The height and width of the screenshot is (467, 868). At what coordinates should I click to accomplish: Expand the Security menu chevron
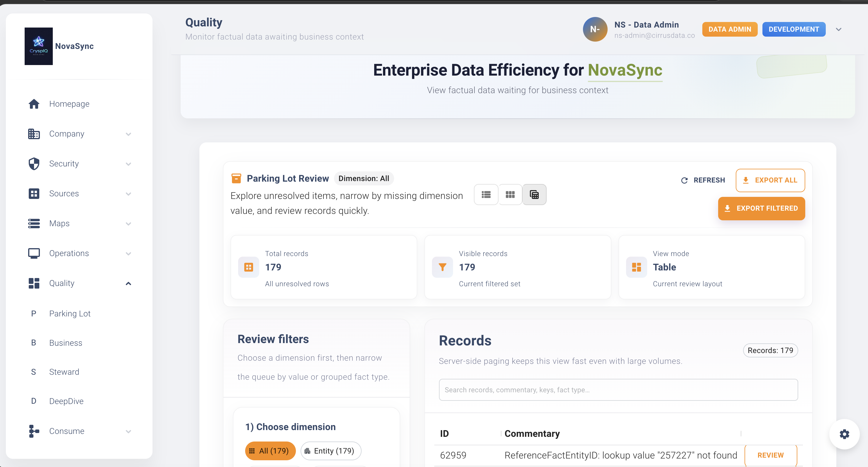click(128, 164)
